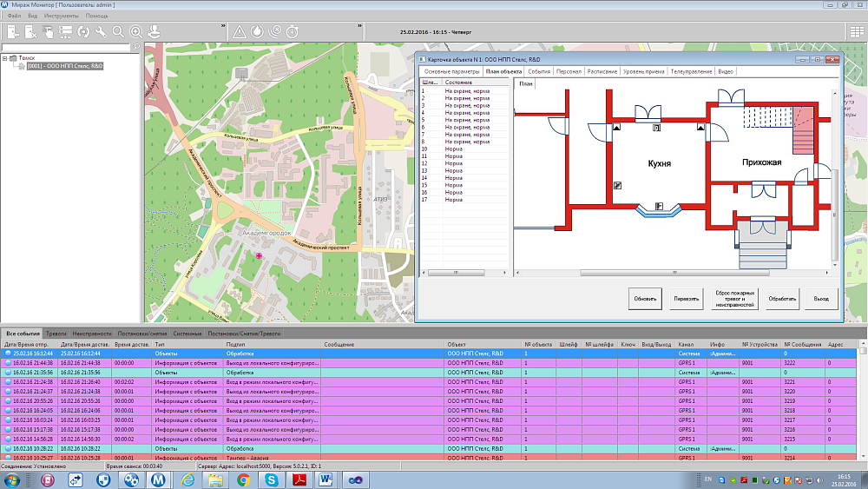Click the magnifier search icon in toolbar
This screenshot has width=868, height=489.
pos(118,32)
